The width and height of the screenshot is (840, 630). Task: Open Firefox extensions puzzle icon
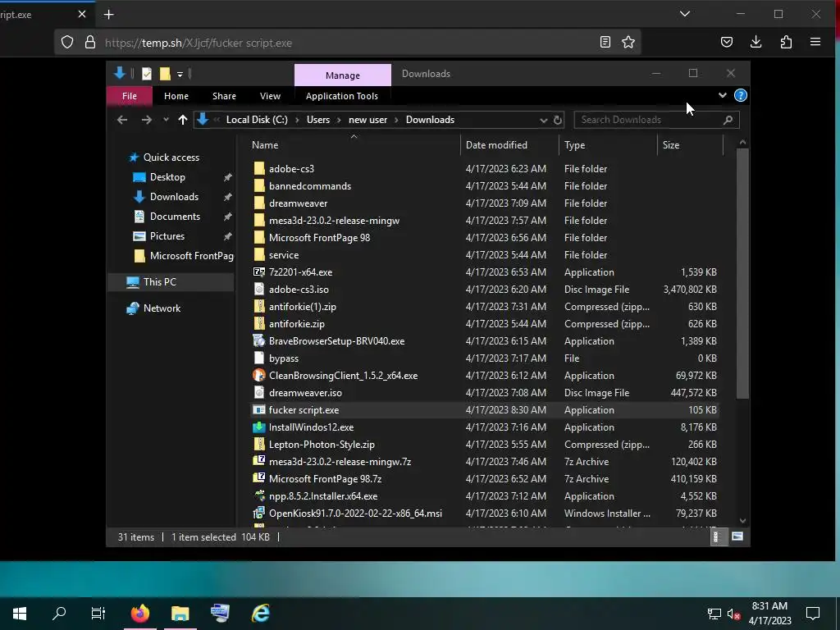click(786, 42)
